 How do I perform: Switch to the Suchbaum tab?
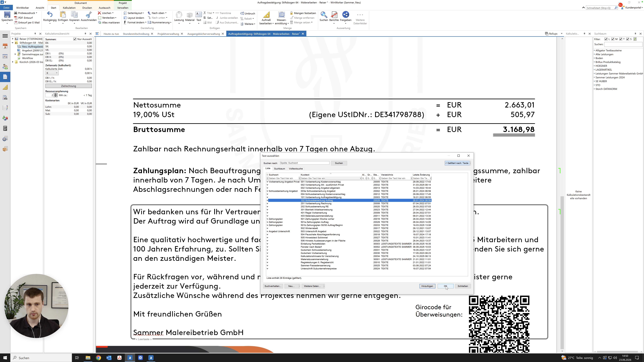point(280,169)
